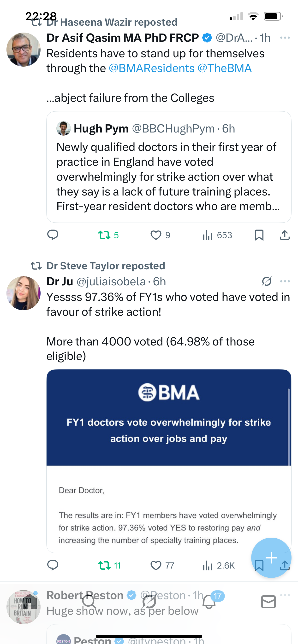
Task: Open the @TheBMA mention link
Action: (224, 68)
